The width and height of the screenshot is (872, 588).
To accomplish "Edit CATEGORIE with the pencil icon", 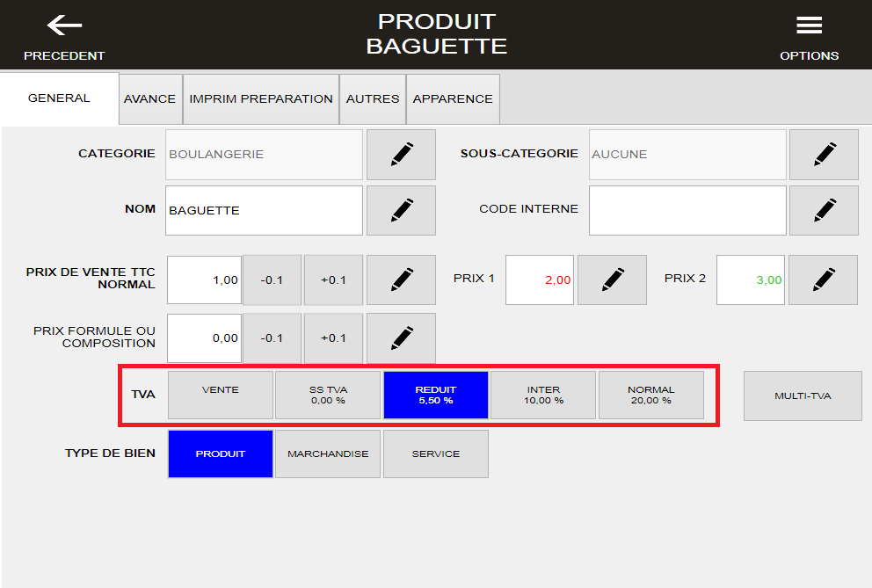I will click(x=401, y=155).
